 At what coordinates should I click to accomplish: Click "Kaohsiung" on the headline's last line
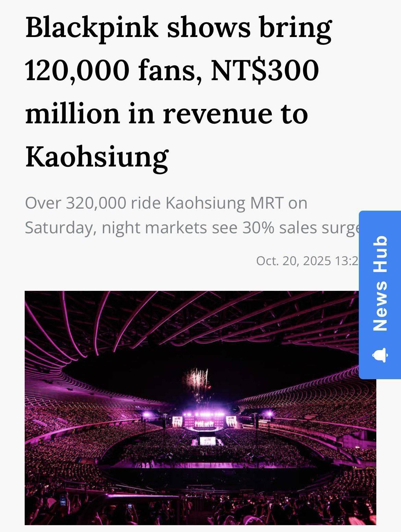(x=97, y=157)
